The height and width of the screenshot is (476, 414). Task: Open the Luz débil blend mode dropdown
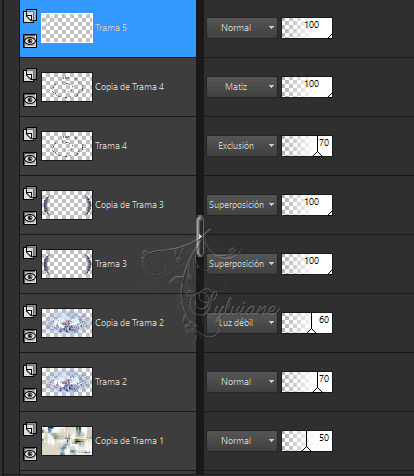242,323
